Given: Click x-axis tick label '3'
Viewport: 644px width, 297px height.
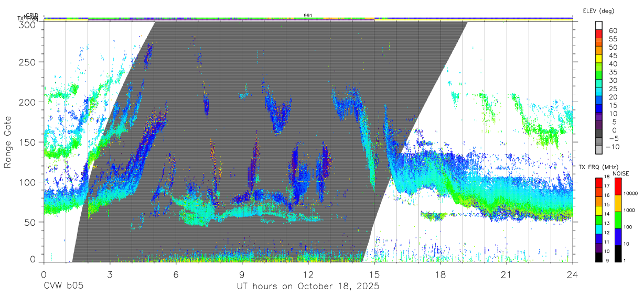Looking at the screenshot, I should click(110, 274).
